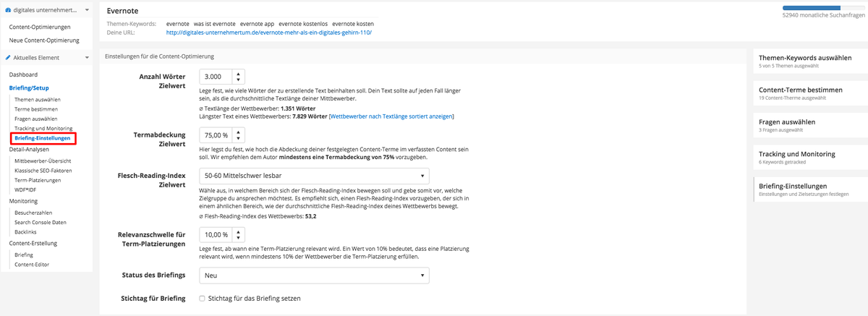Tick the Stichtag für das Briefing setzen checkbox

(x=202, y=298)
